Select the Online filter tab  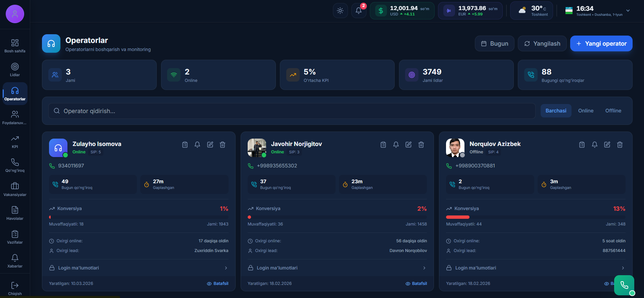(x=586, y=111)
